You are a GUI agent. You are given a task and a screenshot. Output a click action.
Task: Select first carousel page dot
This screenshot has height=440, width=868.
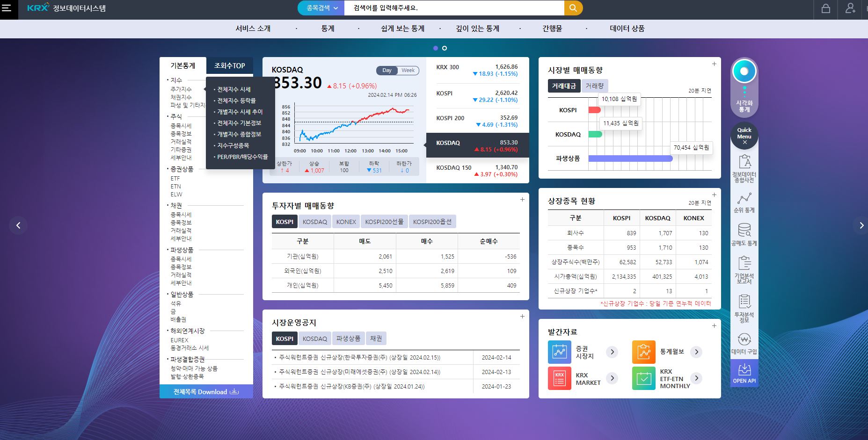coord(436,48)
